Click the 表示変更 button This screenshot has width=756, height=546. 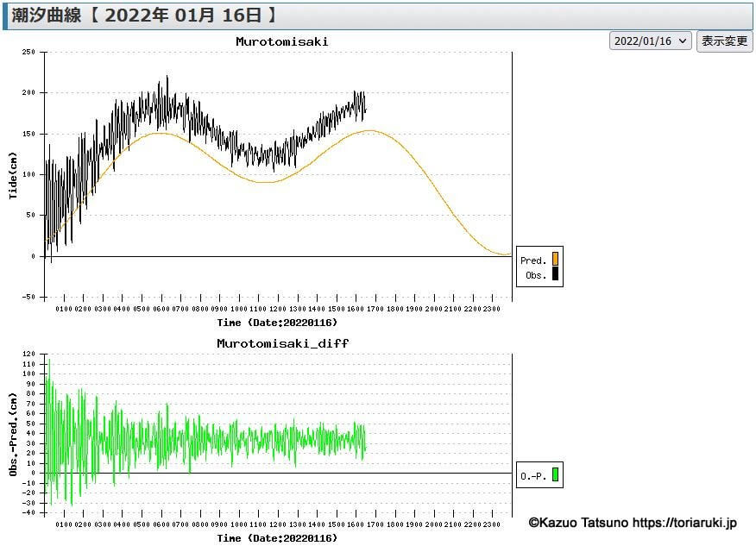click(x=724, y=41)
